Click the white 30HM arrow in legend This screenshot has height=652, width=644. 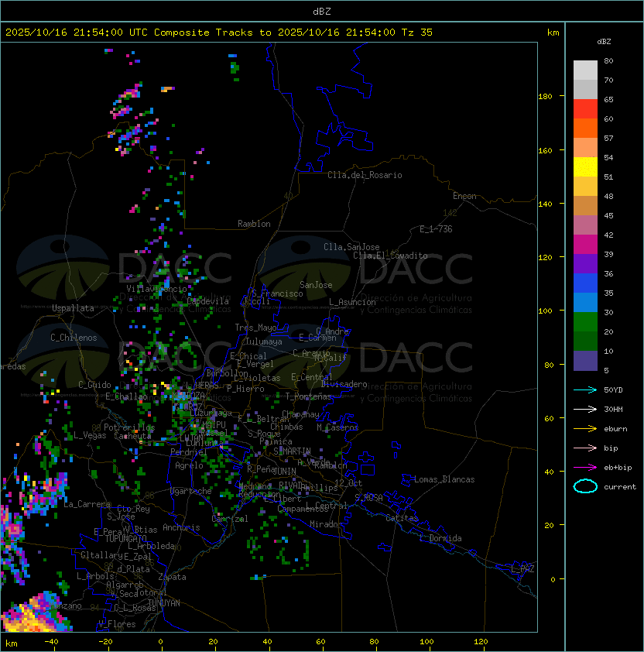pos(585,409)
